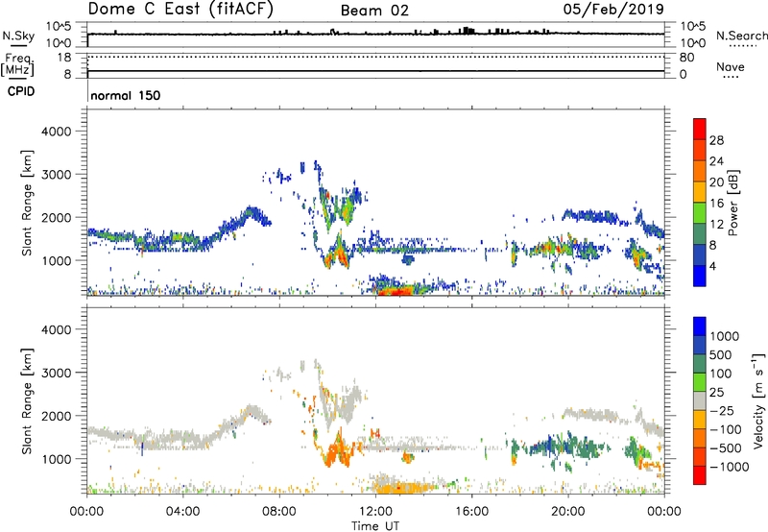Click the red top segment of Power color bar
The image size is (768, 532).
point(700,130)
